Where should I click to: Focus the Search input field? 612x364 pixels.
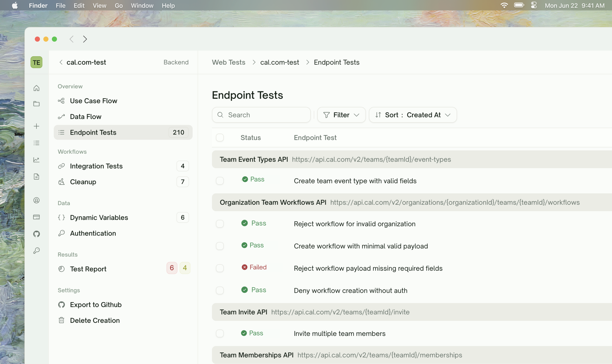click(261, 115)
